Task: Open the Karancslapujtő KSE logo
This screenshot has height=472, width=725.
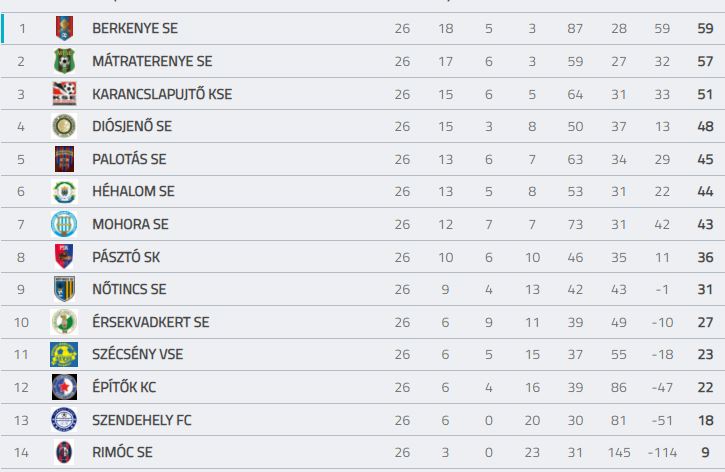Action: tap(64, 94)
